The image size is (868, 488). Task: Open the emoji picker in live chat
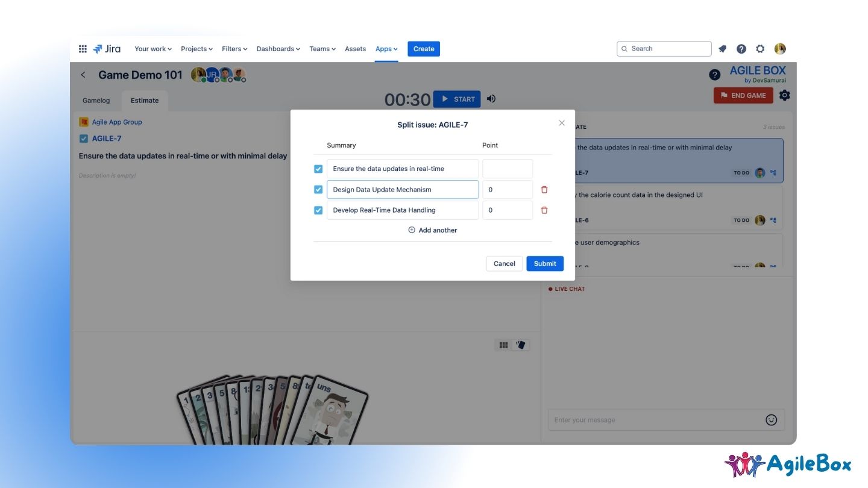(772, 420)
